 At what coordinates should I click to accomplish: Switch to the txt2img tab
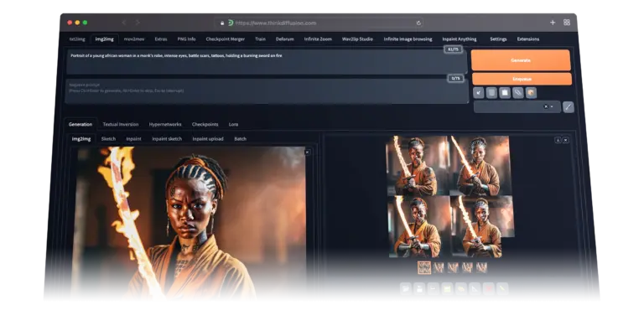(x=77, y=39)
